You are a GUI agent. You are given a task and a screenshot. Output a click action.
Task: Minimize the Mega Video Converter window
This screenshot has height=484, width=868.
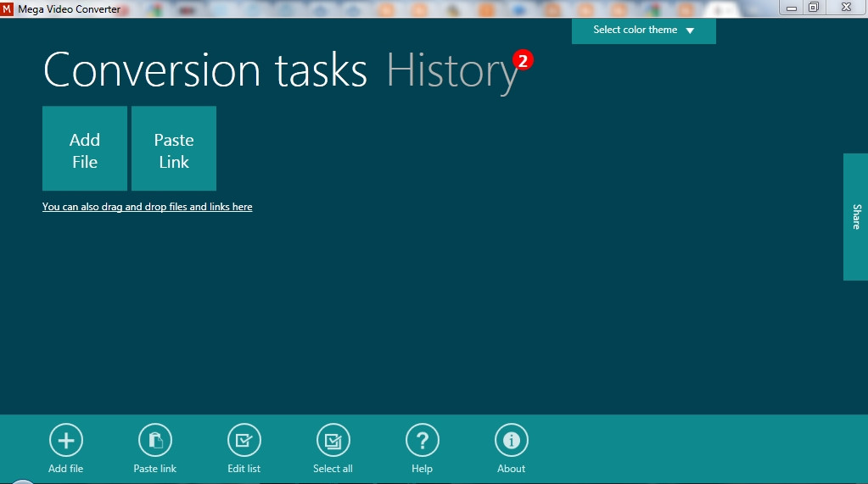click(x=792, y=8)
